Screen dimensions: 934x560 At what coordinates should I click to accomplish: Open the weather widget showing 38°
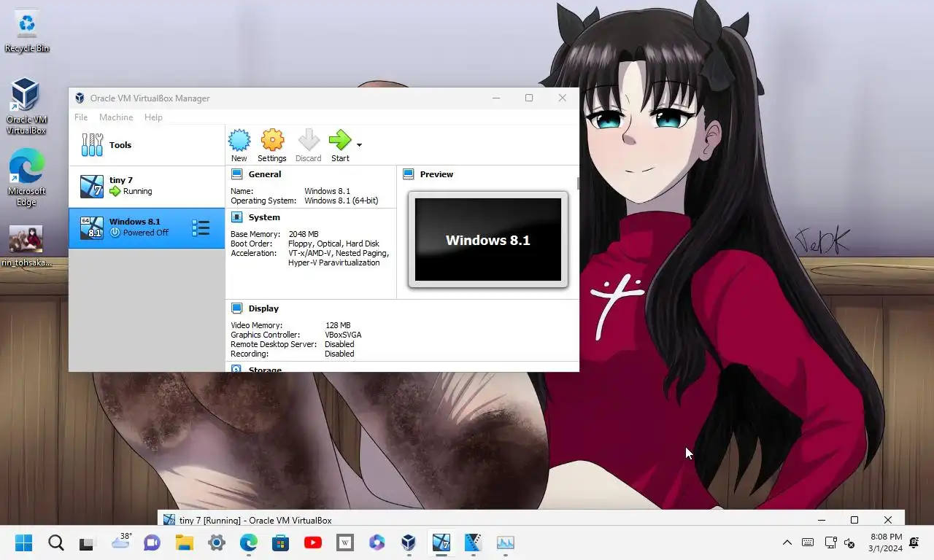[121, 541]
